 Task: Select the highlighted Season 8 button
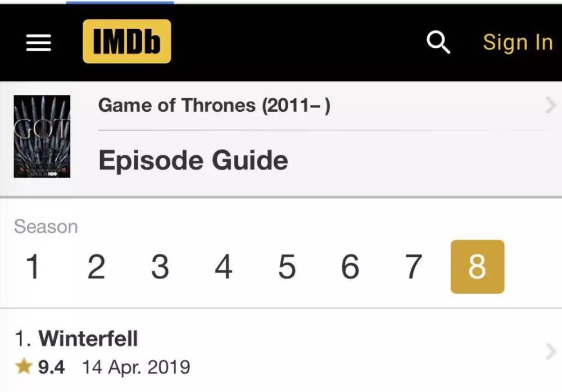pyautogui.click(x=477, y=267)
